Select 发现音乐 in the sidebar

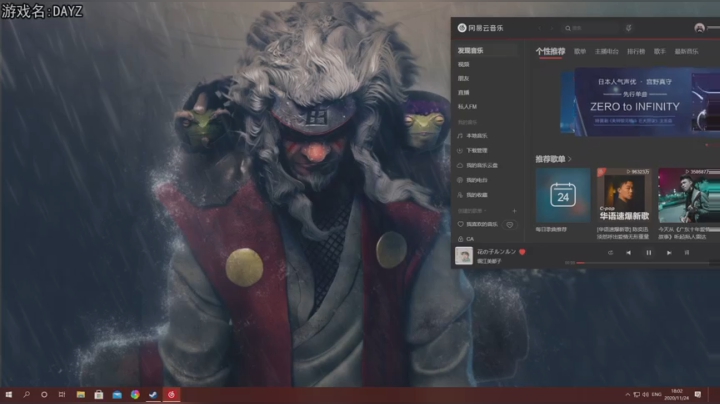(470, 50)
